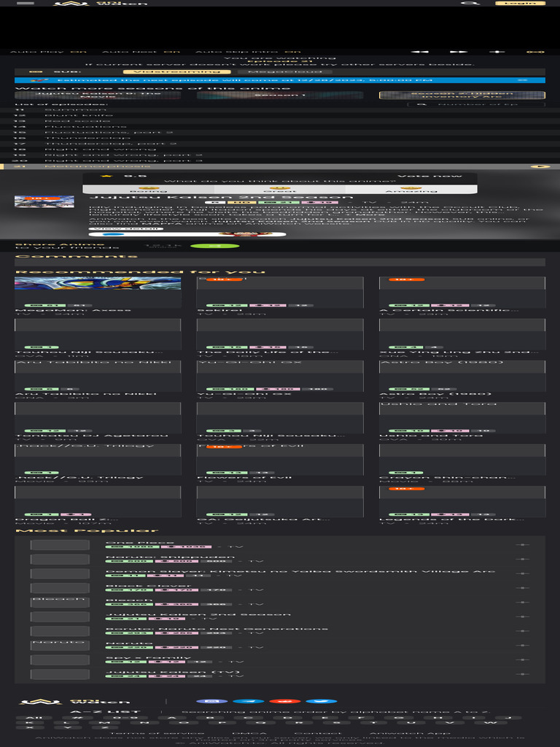This screenshot has height=747, width=560.
Task: Play episode 12 Blunt knife
Action: click(280, 115)
